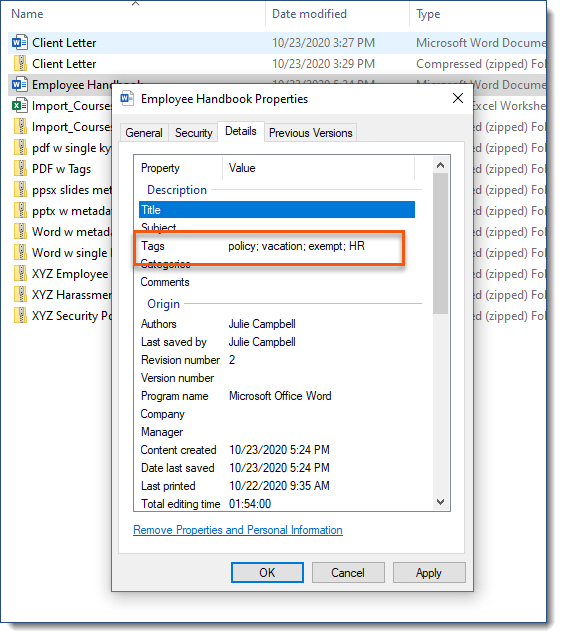Viewport: 562px width, 638px height.
Task: Click Remove Properties and Personal Information link
Action: coord(238,530)
